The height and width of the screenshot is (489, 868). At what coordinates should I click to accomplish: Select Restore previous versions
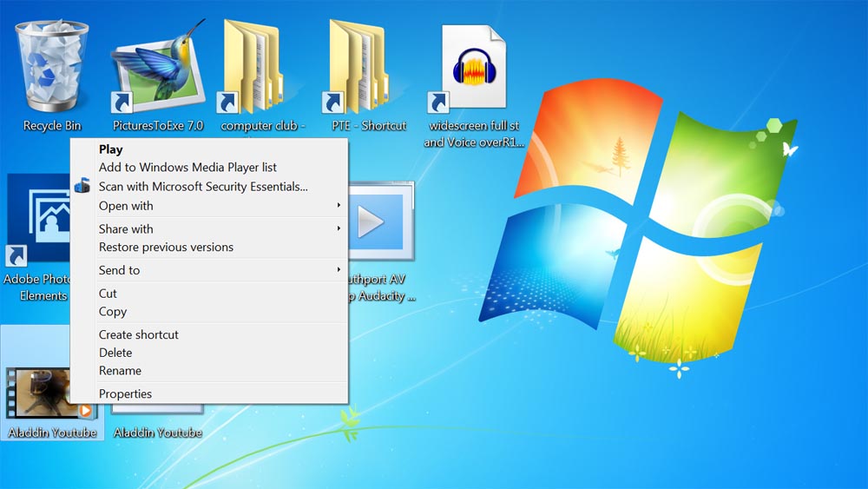[209, 247]
